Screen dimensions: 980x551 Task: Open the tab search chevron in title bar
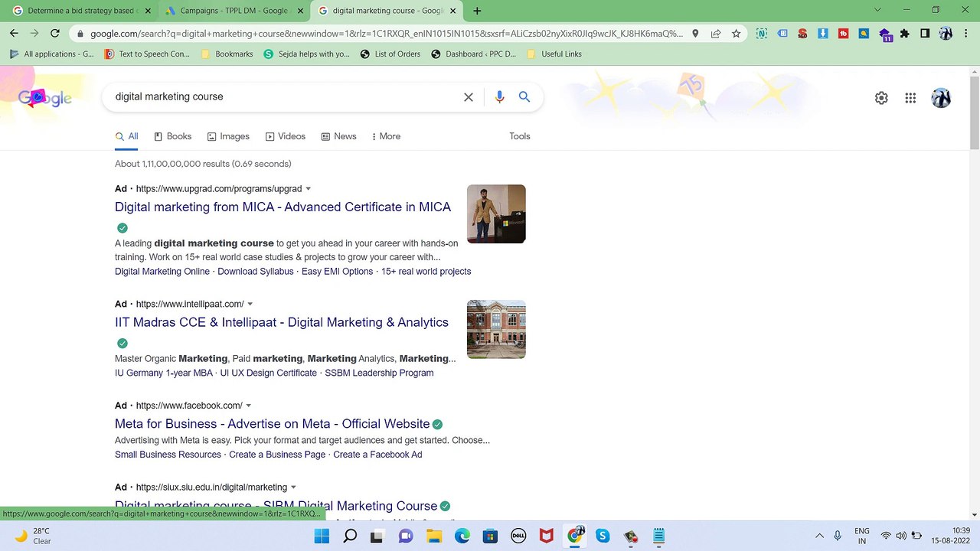tap(878, 10)
